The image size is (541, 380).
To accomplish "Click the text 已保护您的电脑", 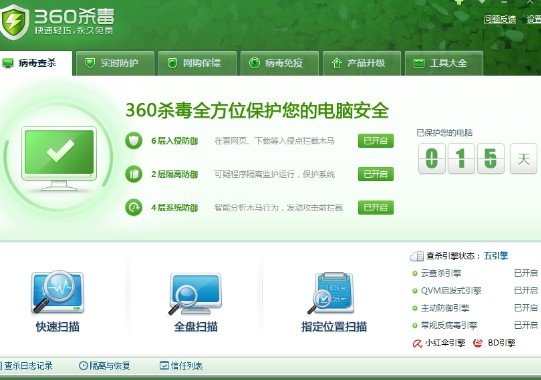I will (x=444, y=133).
